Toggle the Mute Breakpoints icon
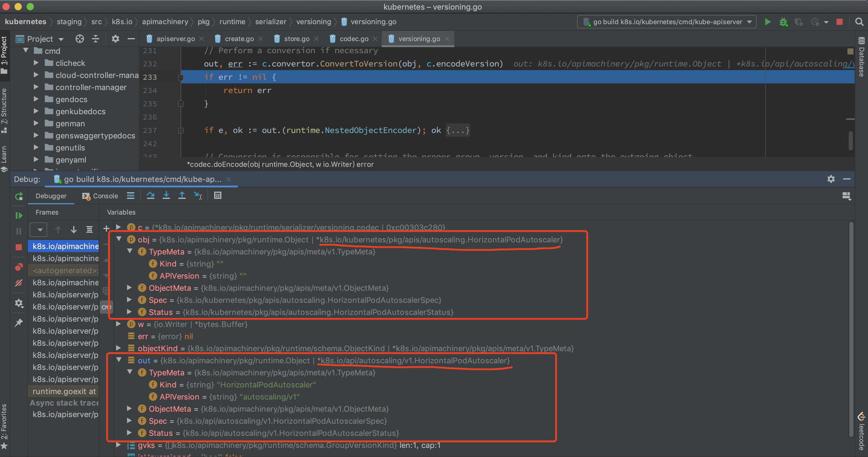The height and width of the screenshot is (457, 868). [19, 283]
